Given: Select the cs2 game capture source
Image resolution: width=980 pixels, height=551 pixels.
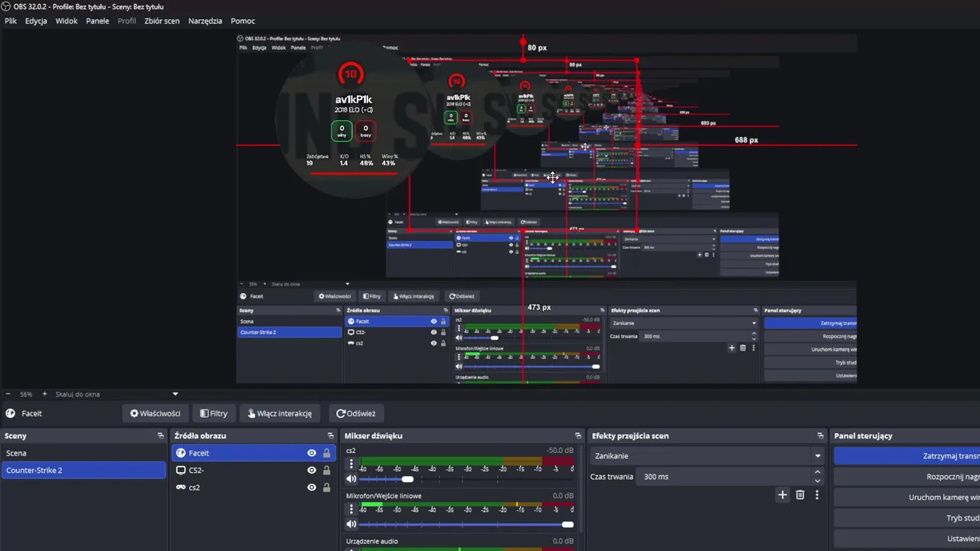Looking at the screenshot, I should click(253, 487).
